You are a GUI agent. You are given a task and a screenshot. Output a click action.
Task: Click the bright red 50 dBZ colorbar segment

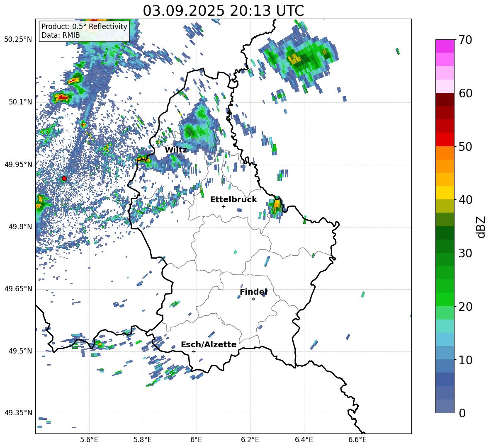[x=445, y=140]
